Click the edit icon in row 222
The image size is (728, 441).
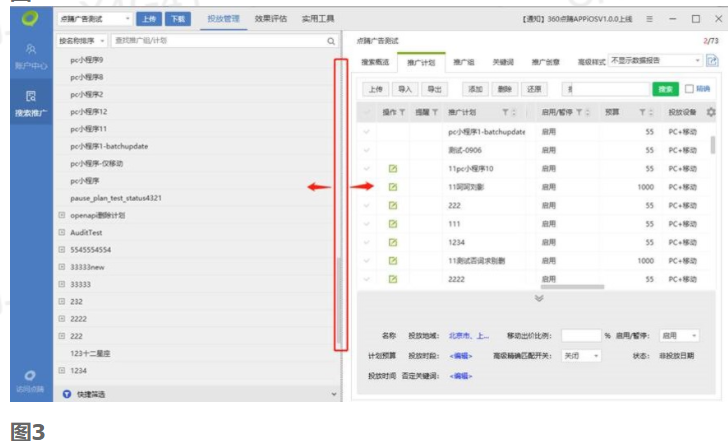tap(393, 205)
